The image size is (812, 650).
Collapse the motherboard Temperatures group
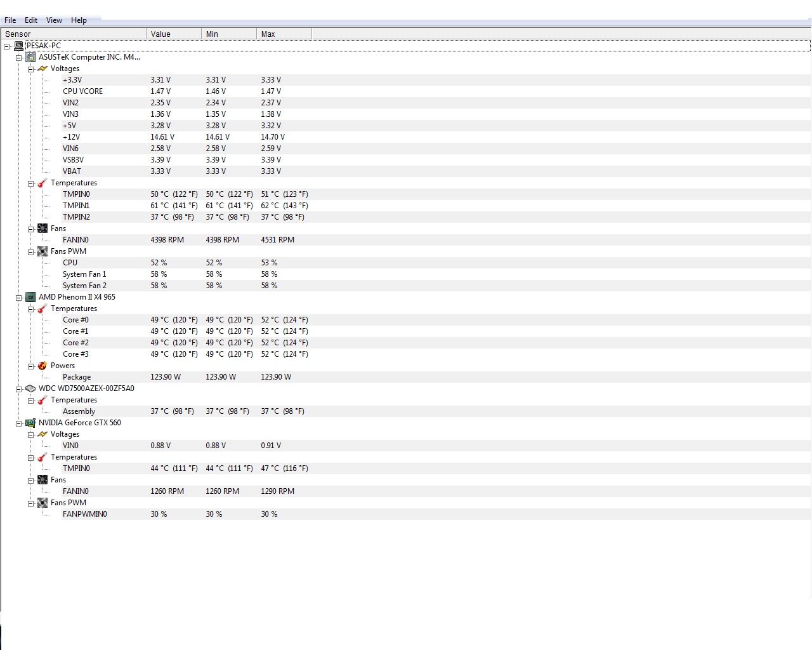click(30, 183)
